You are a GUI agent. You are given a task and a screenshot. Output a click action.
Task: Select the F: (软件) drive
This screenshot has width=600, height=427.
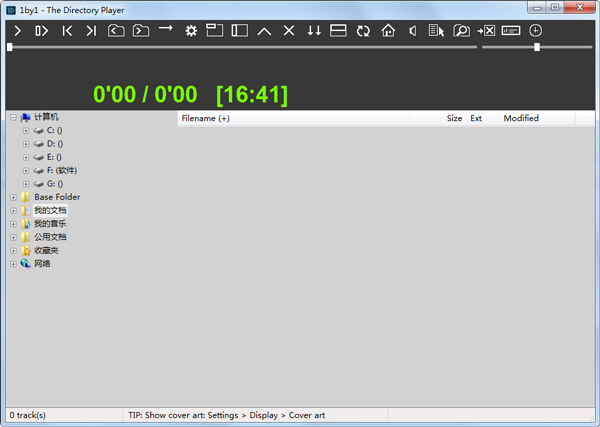(x=61, y=170)
